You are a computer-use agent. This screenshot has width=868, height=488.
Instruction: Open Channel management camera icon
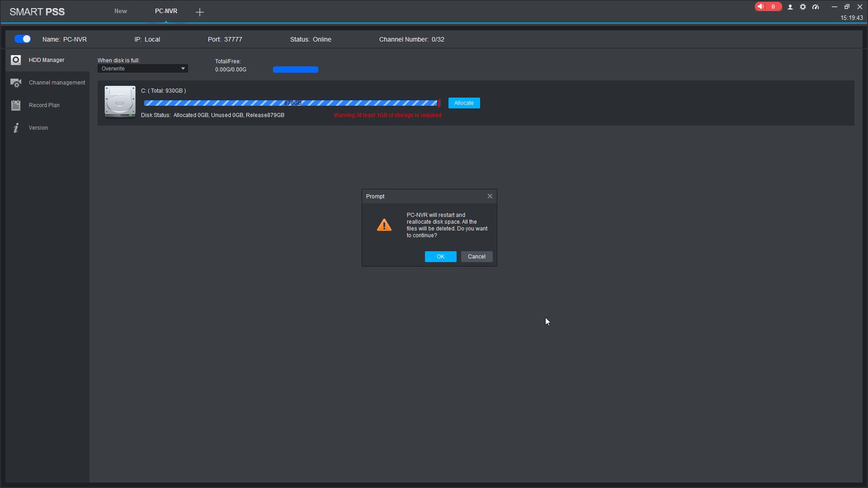point(16,83)
